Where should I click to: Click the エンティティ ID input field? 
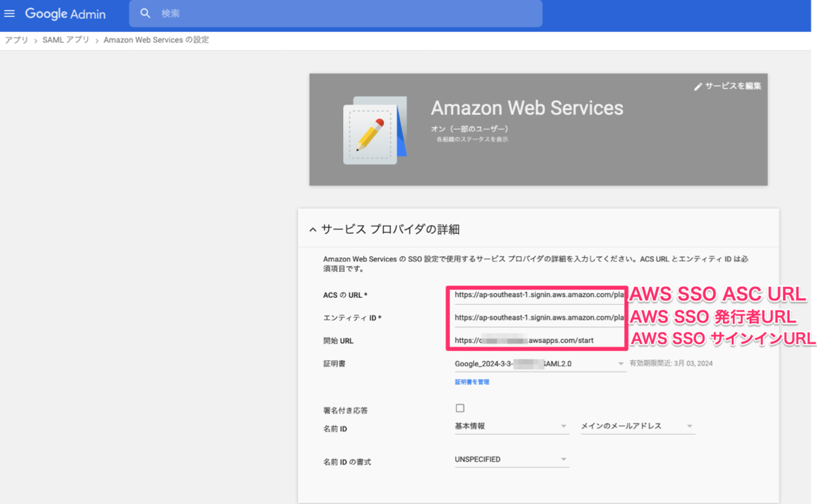click(539, 318)
